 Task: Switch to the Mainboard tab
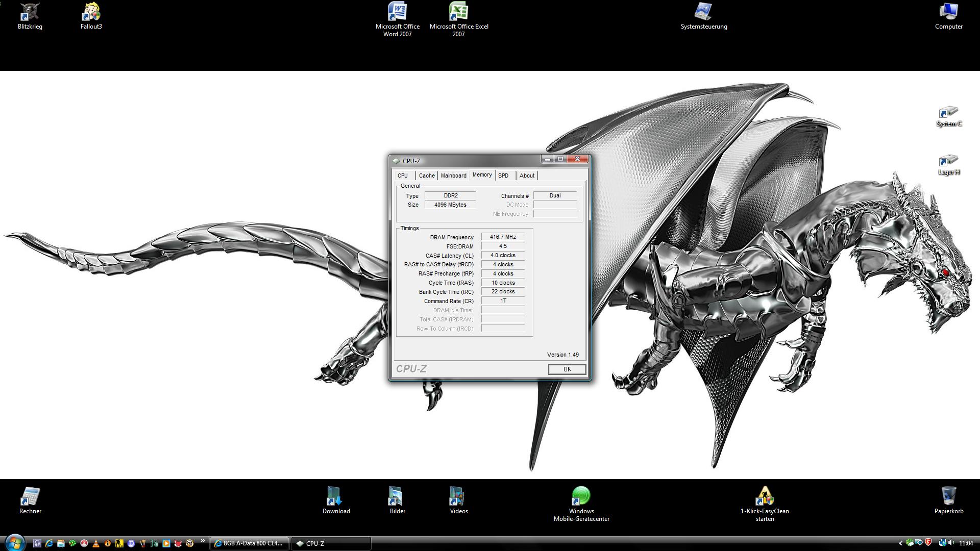tap(453, 176)
